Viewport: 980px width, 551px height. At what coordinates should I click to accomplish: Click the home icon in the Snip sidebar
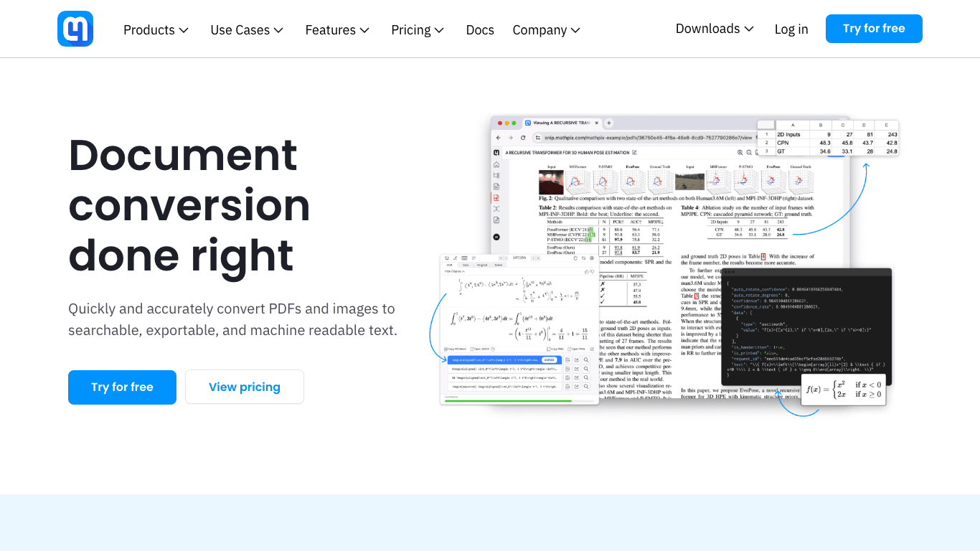pyautogui.click(x=496, y=164)
